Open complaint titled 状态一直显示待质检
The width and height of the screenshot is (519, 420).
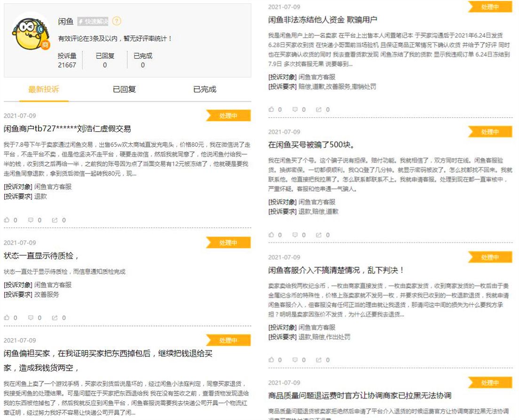[41, 256]
